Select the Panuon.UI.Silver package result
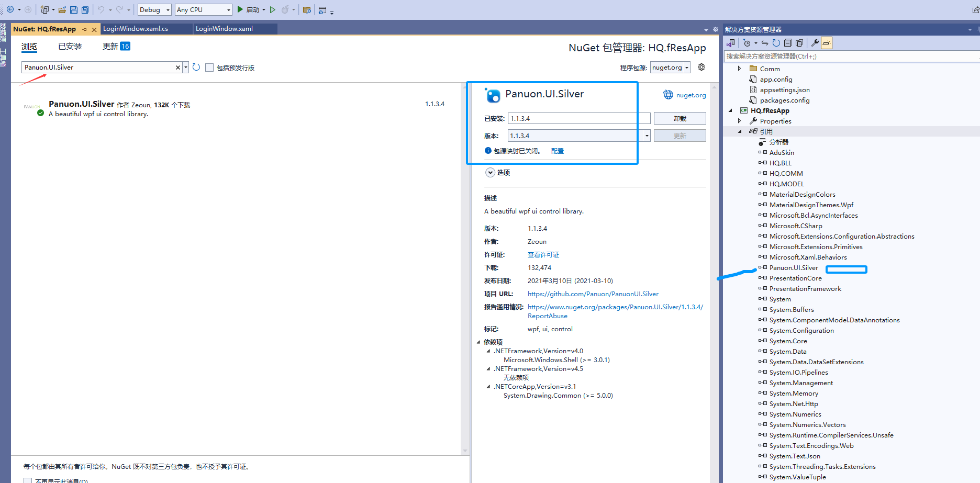Screen dimensions: 980x483 coord(236,109)
